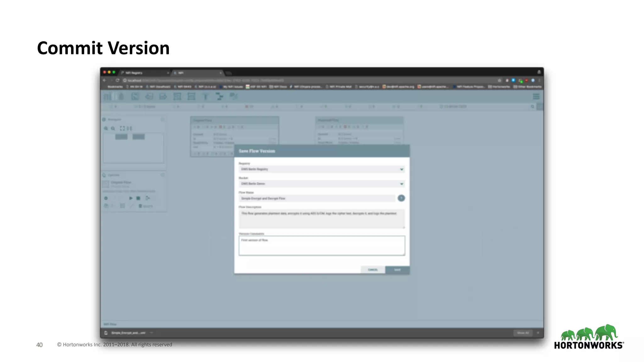Click the Delete button in Operate panel
The width and height of the screenshot is (644, 362).
146,206
